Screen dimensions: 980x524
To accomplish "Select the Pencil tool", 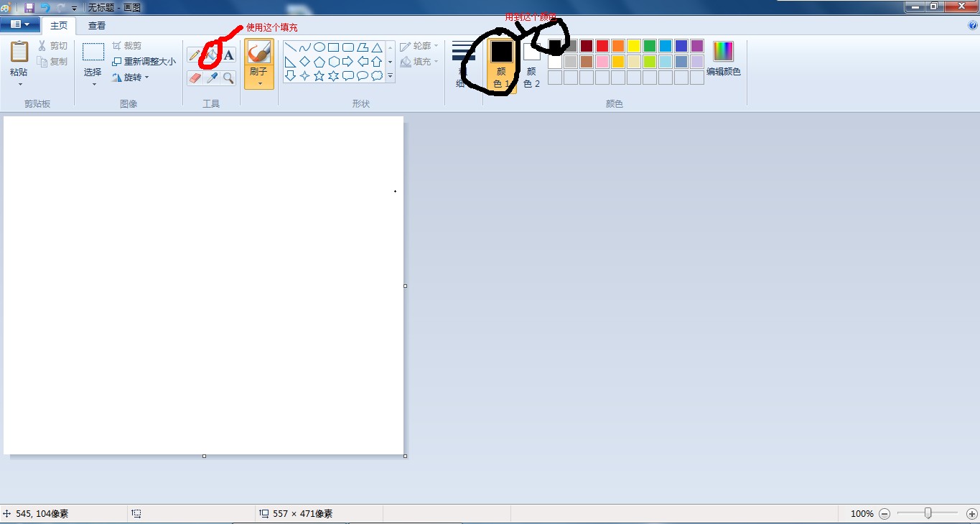I will click(x=195, y=55).
